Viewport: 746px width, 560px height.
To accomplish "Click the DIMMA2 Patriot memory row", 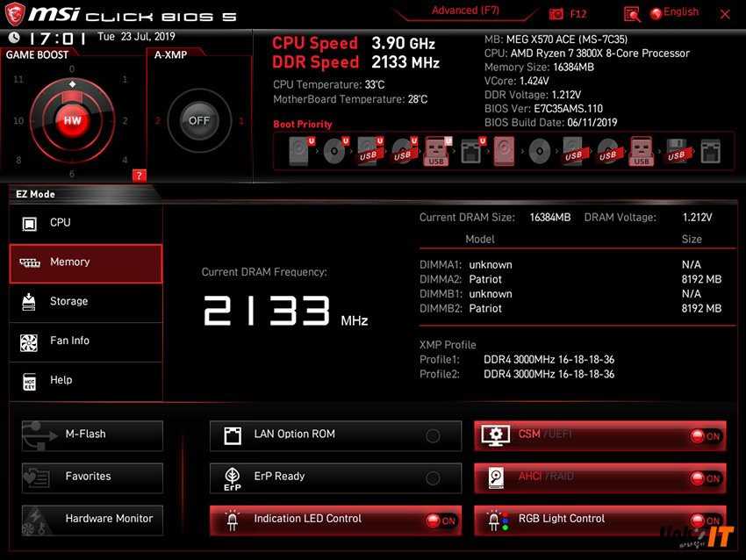I will click(x=570, y=279).
